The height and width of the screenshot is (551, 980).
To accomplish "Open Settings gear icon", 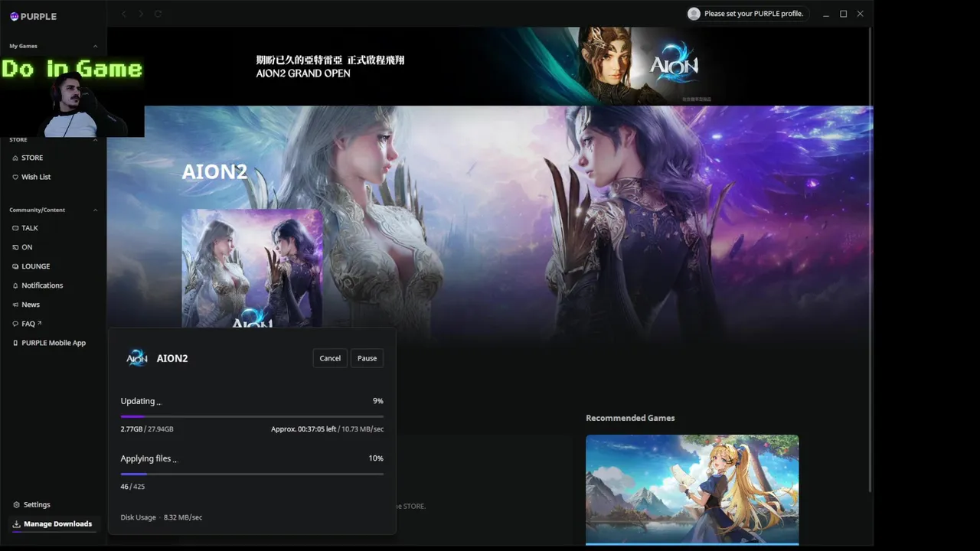I will coord(17,505).
